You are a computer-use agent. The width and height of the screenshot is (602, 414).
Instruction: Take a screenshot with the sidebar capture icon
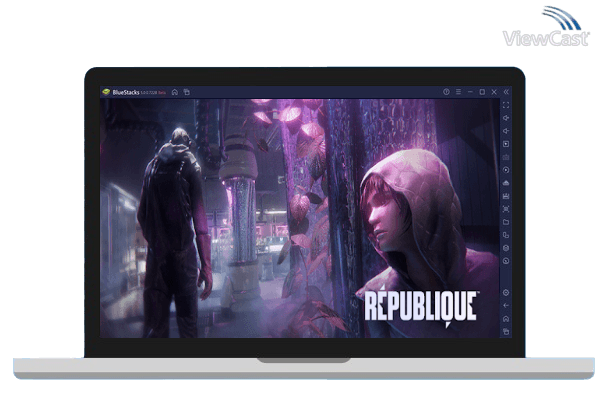(x=506, y=209)
